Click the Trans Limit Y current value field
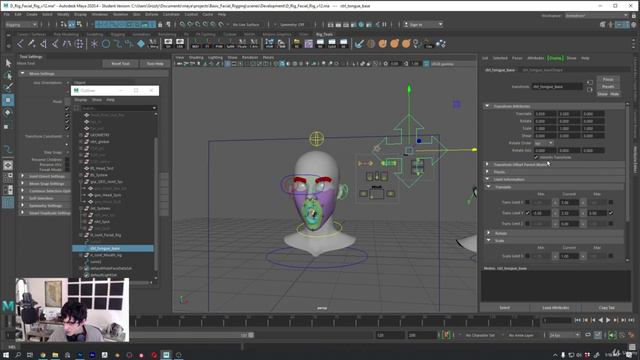This screenshot has height=360, width=640. coord(569,213)
